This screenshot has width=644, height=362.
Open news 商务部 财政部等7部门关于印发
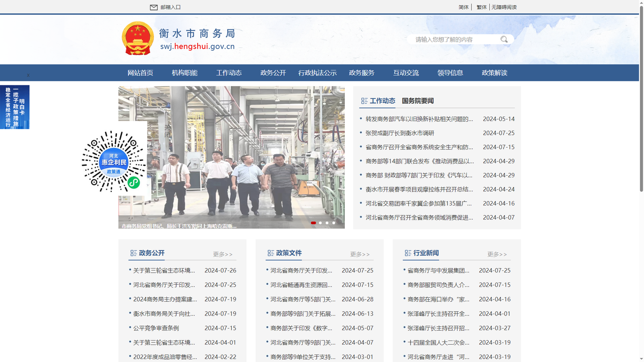click(x=419, y=175)
